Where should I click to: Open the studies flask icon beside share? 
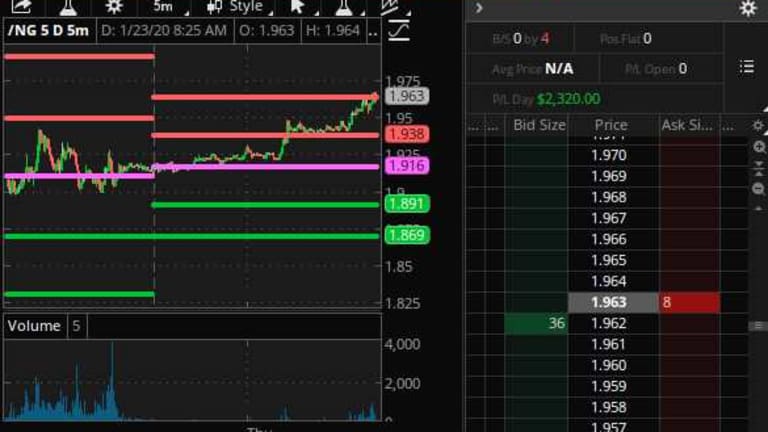coord(68,7)
